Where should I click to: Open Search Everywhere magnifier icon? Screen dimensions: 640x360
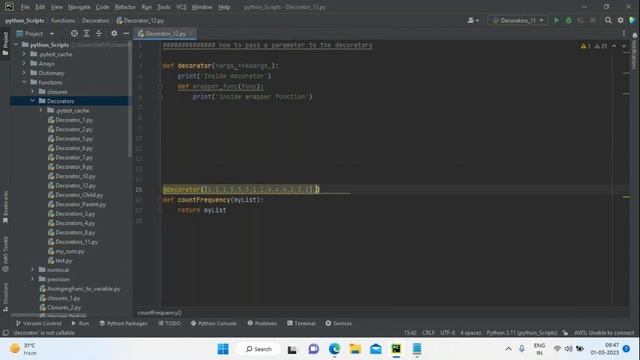pos(608,20)
